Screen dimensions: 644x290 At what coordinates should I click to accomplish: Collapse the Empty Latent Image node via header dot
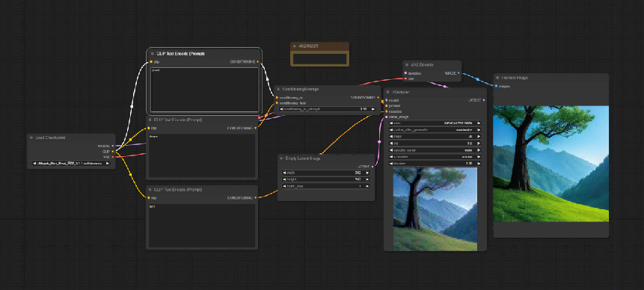tap(282, 158)
